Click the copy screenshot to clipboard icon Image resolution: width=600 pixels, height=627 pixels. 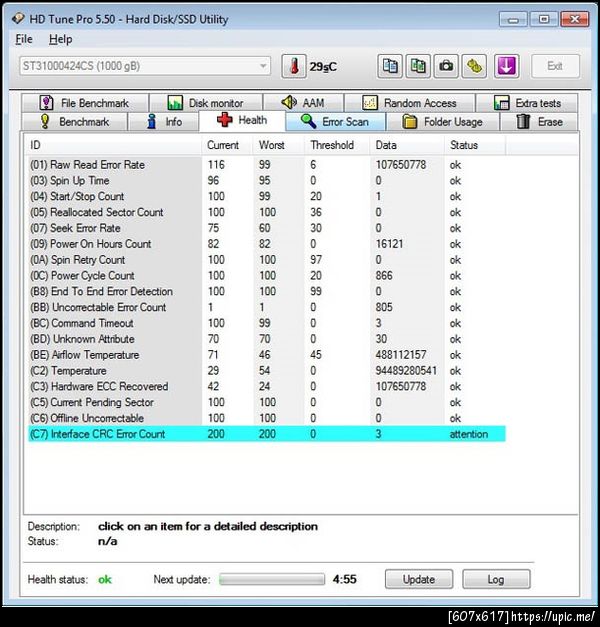click(x=418, y=66)
